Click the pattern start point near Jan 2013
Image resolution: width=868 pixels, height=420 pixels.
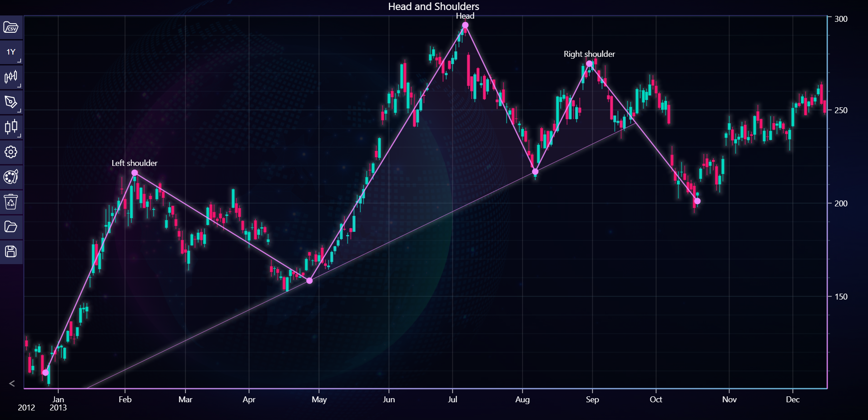tap(45, 372)
